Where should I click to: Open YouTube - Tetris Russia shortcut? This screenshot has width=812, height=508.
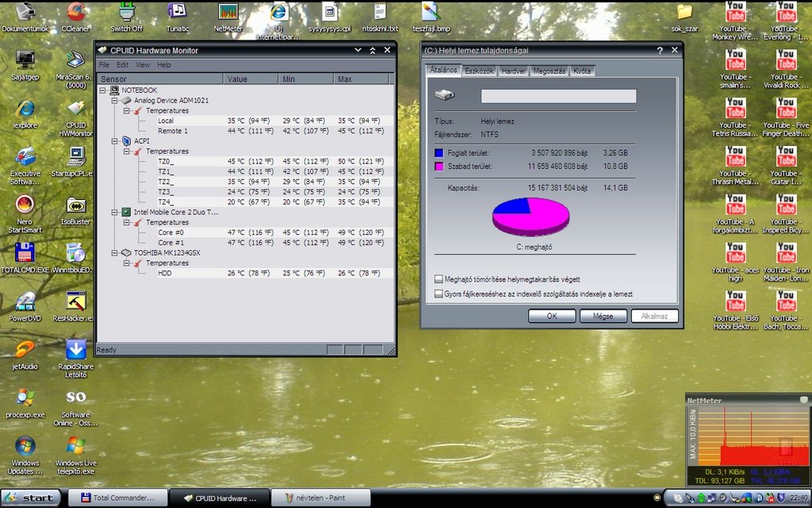pos(735,117)
